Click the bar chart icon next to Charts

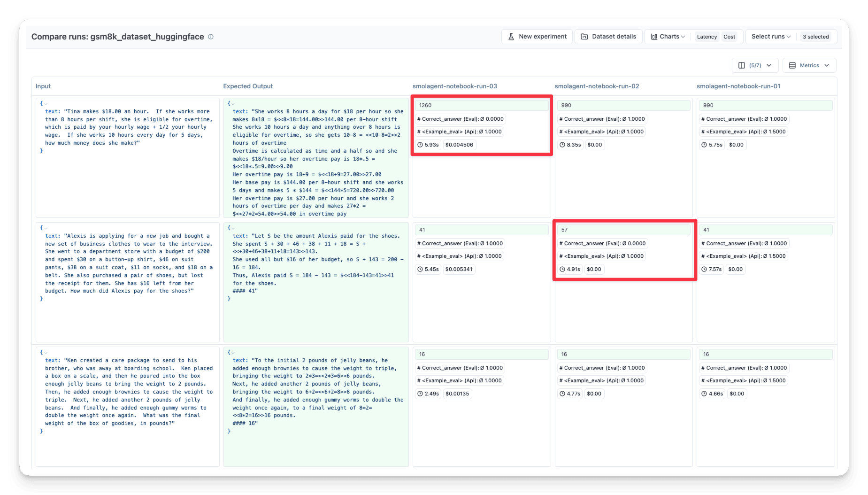coord(654,37)
